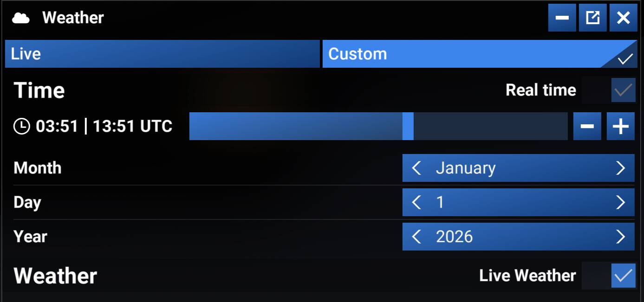Toggle the Real time checkbox
This screenshot has width=644, height=302.
pyautogui.click(x=623, y=90)
